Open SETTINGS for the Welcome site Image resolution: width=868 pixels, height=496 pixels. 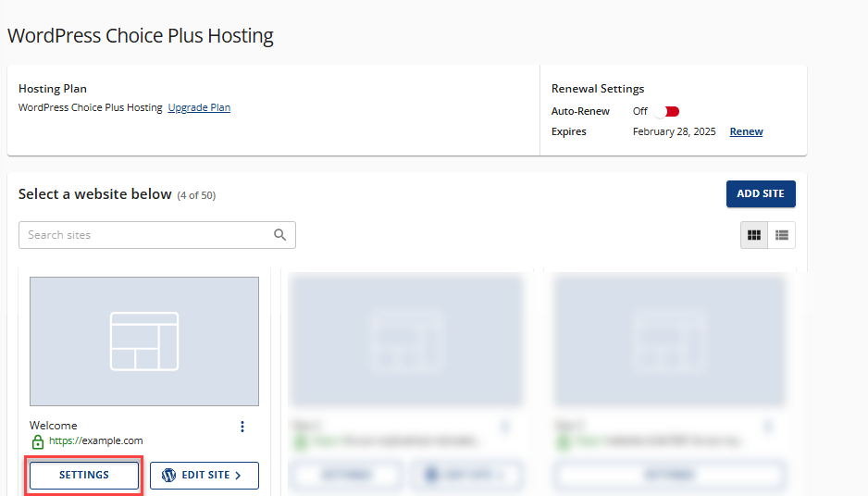coord(84,475)
